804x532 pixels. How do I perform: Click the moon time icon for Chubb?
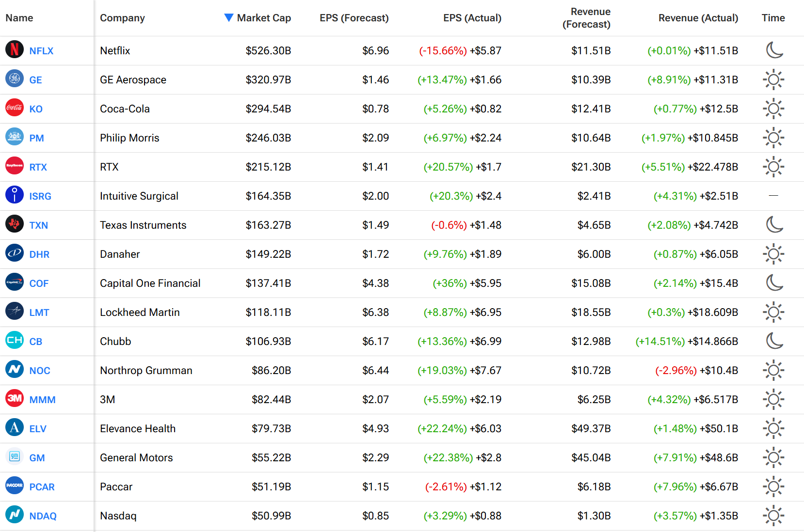774,341
